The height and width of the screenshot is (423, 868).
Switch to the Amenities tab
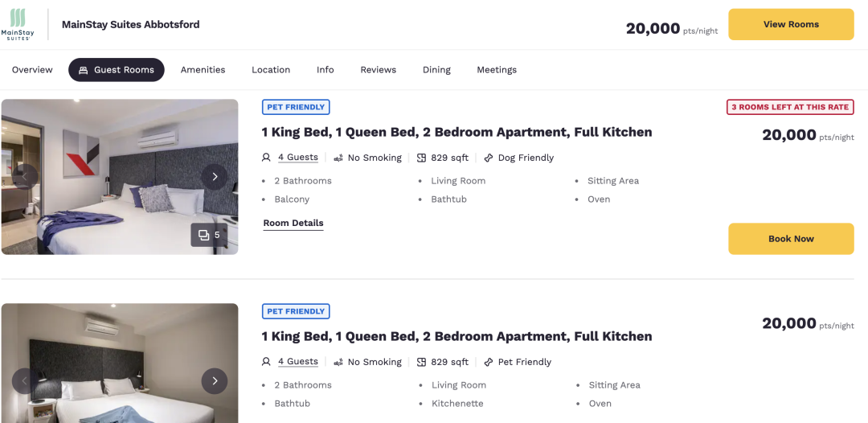coord(203,70)
